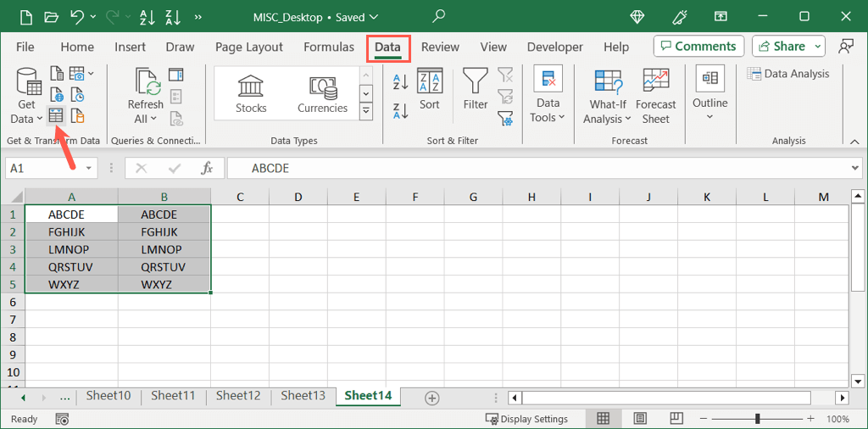This screenshot has width=868, height=429.
Task: Open the Data Analysis tool
Action: [x=788, y=74]
